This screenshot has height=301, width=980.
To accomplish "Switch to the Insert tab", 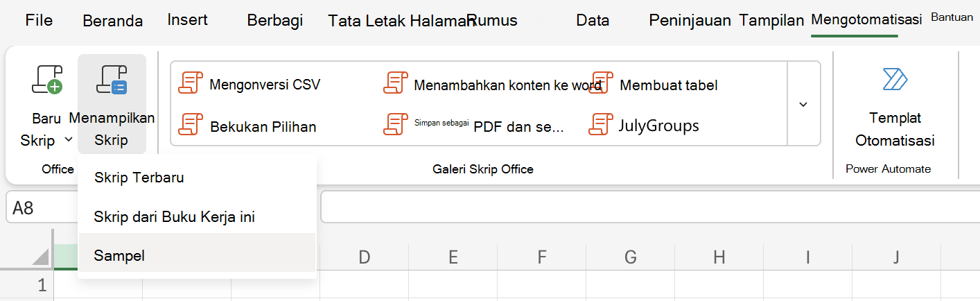I will click(x=187, y=19).
